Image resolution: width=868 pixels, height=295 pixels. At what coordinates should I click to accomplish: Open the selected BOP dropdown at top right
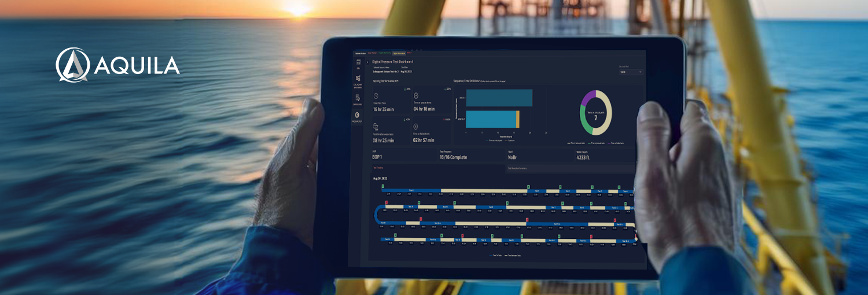631,72
